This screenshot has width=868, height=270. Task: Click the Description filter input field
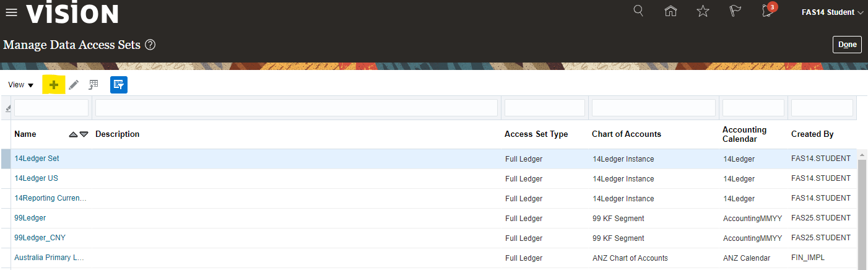pyautogui.click(x=296, y=108)
